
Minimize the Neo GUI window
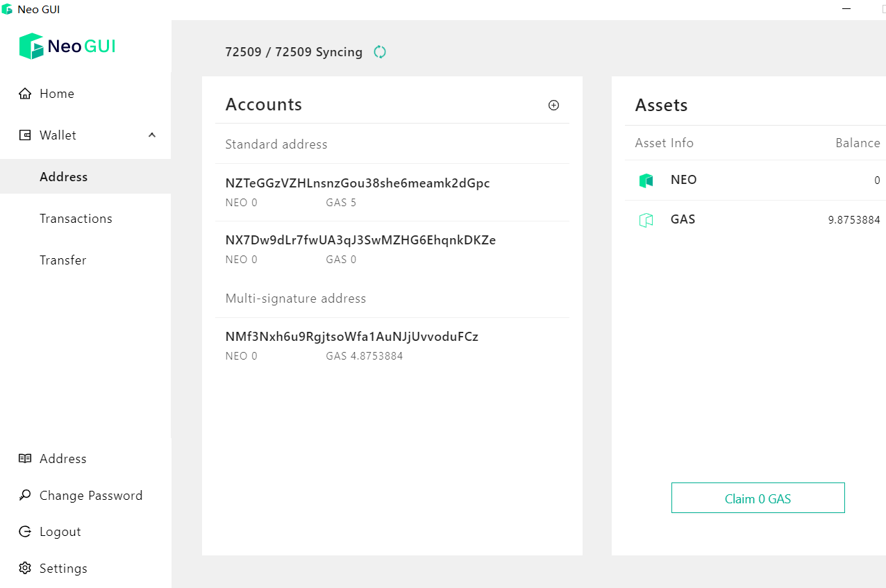pyautogui.click(x=846, y=9)
